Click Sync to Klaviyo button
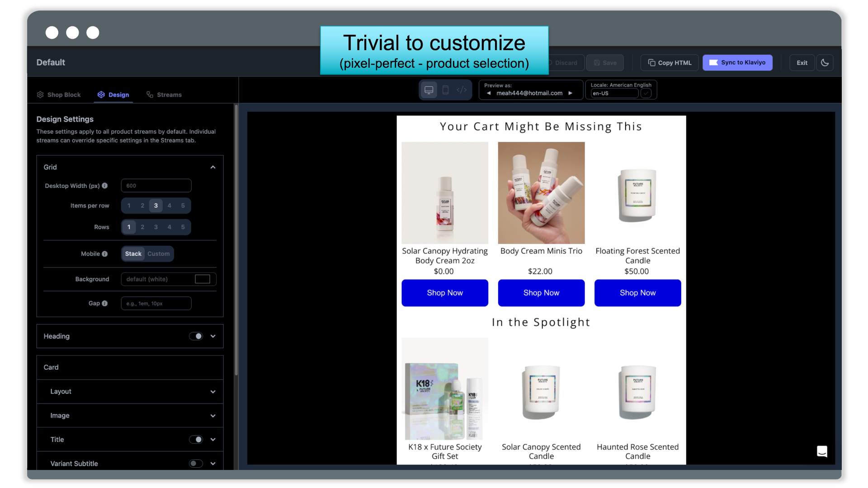This screenshot has width=868, height=488. click(737, 63)
